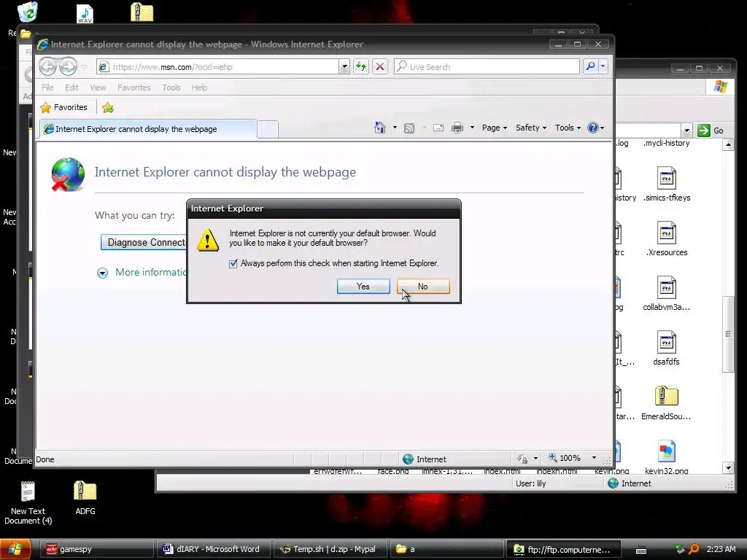Open the search provider dropdown arrow
Screen dimensions: 747x560
click(x=603, y=66)
